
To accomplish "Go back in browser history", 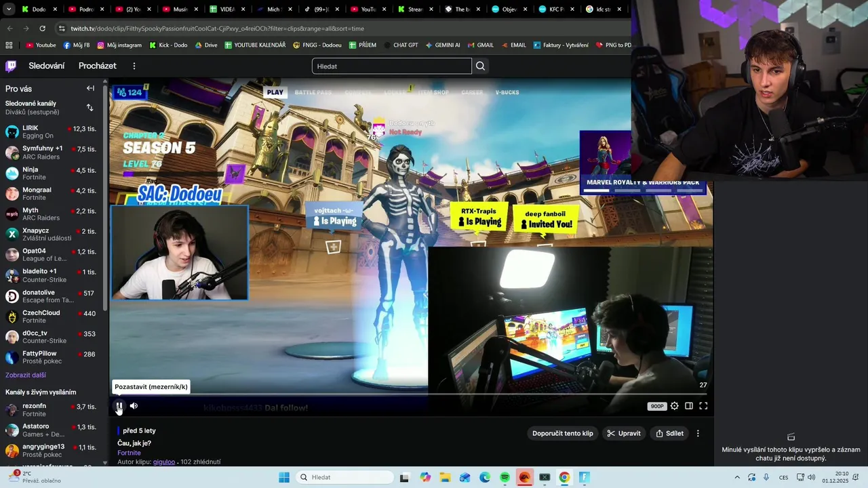I will [x=9, y=28].
